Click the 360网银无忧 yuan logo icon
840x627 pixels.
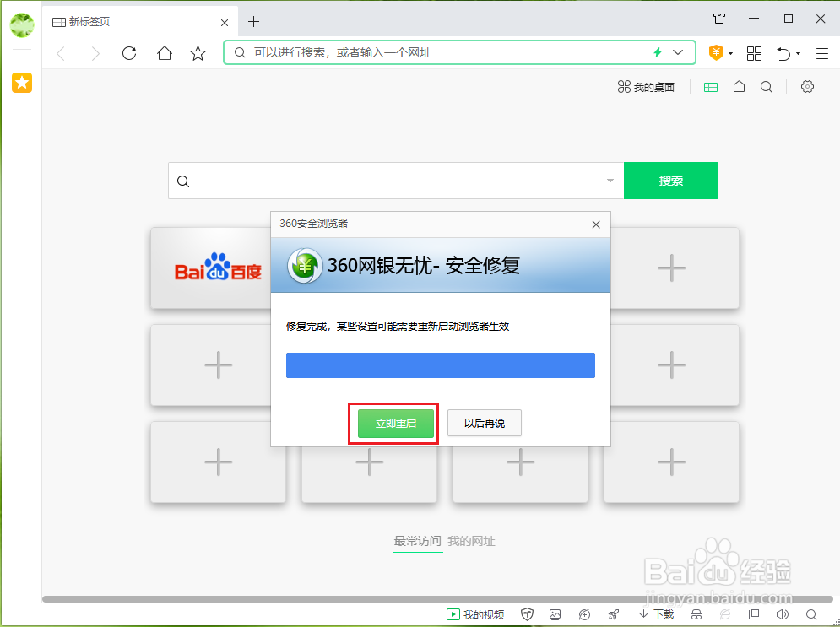(304, 266)
